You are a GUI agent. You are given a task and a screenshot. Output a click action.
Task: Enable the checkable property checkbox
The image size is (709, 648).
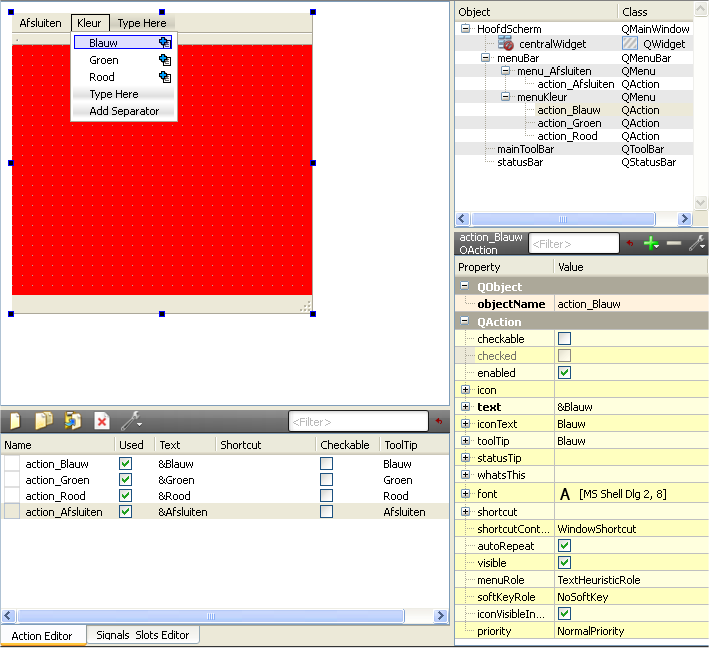tap(564, 339)
